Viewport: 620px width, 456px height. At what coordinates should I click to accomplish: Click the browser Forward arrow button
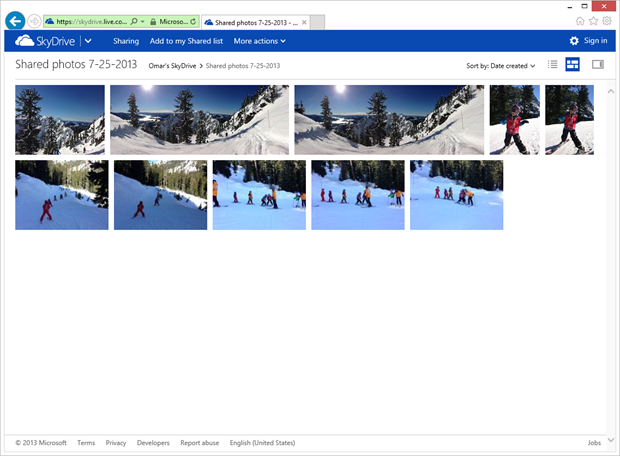35,21
